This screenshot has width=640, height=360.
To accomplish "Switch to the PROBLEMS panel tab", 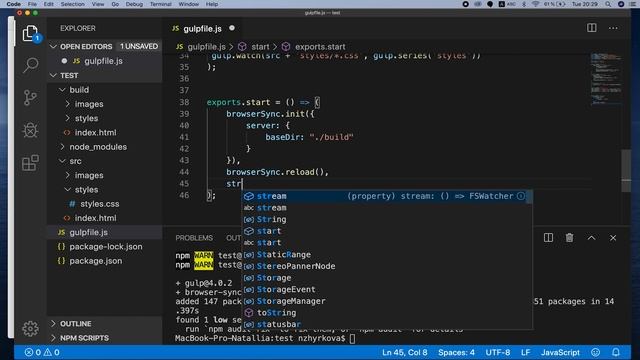I will [194, 238].
